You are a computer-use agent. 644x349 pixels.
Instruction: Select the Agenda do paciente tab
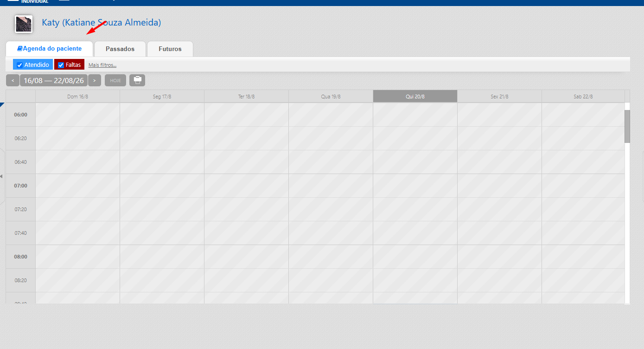click(49, 49)
